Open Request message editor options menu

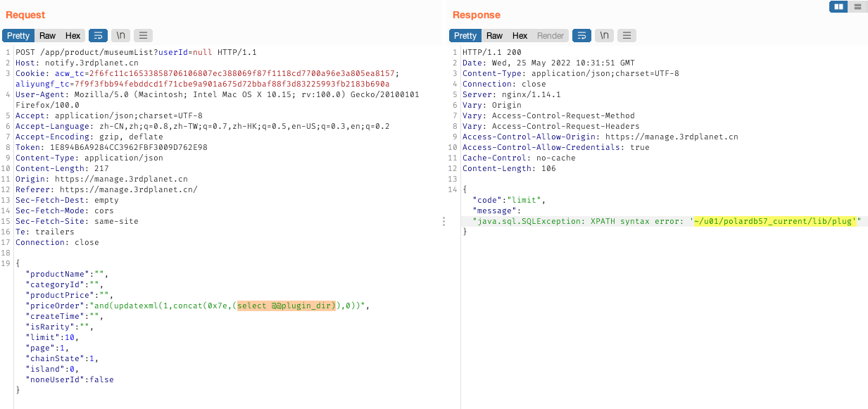click(x=142, y=36)
